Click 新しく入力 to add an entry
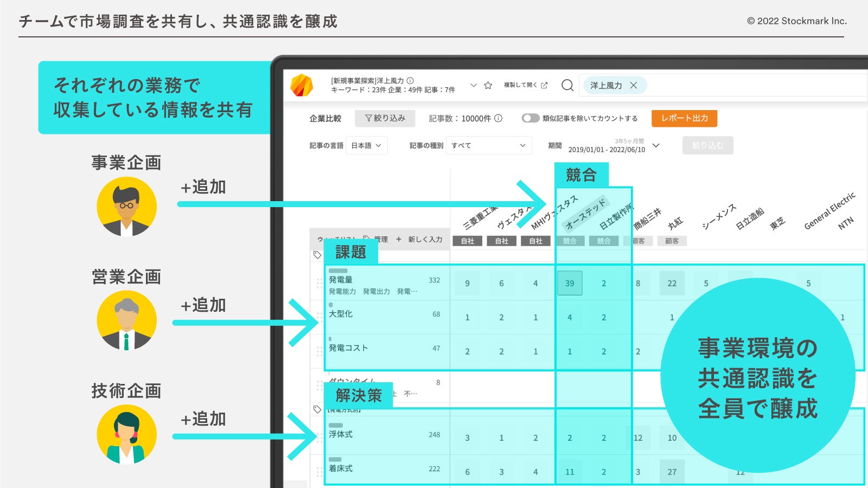This screenshot has height=488, width=868. (420, 239)
